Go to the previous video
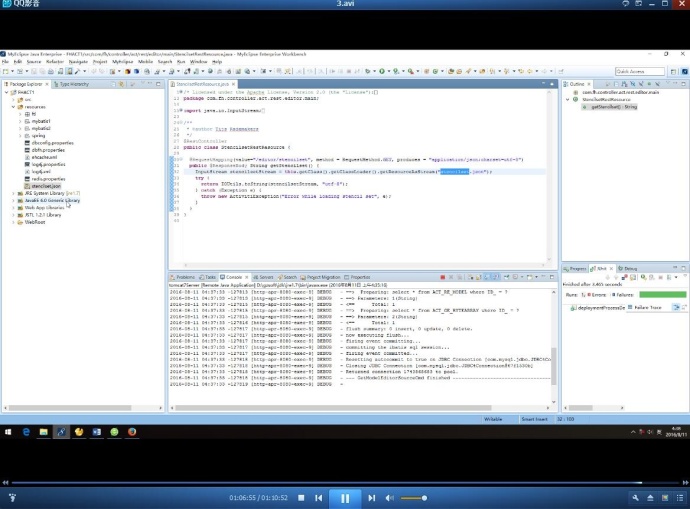This screenshot has width=690, height=509. 319,497
